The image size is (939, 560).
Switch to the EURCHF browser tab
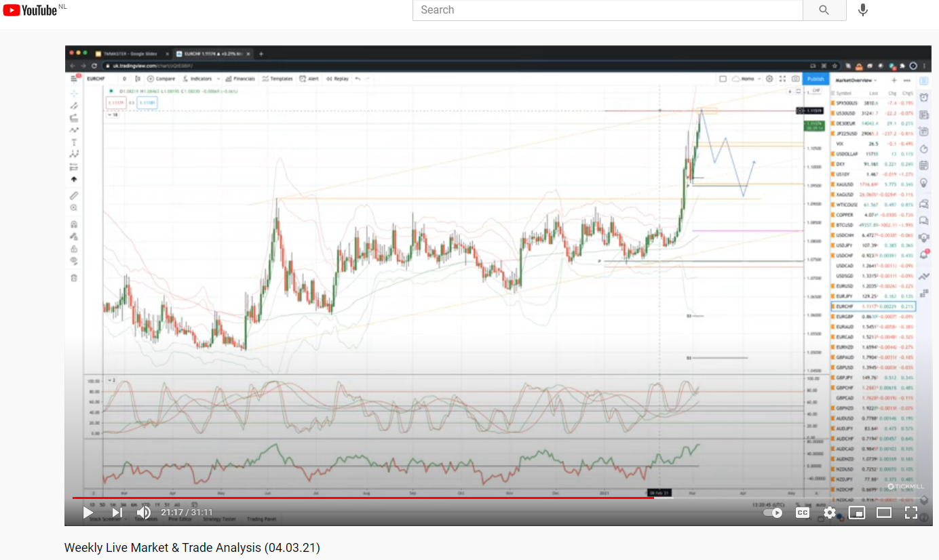212,54
